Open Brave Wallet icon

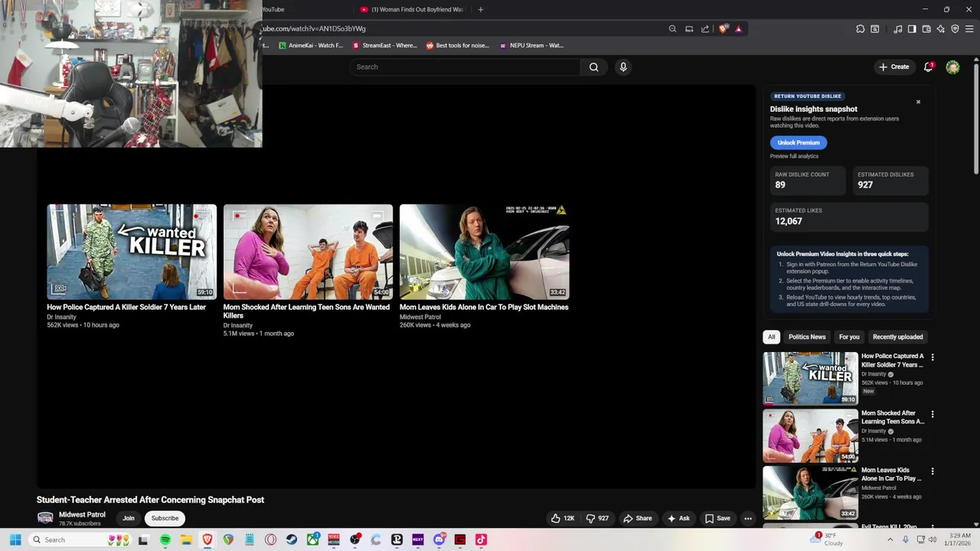click(x=926, y=29)
